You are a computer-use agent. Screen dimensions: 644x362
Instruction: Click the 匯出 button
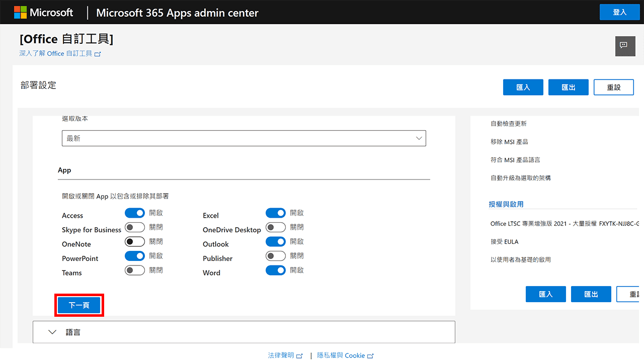568,87
